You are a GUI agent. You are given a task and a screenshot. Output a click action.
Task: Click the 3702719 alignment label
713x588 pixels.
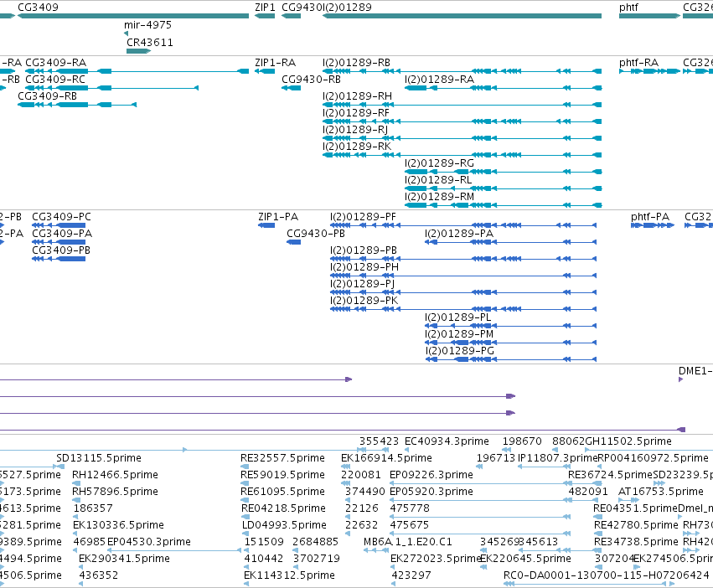(317, 559)
